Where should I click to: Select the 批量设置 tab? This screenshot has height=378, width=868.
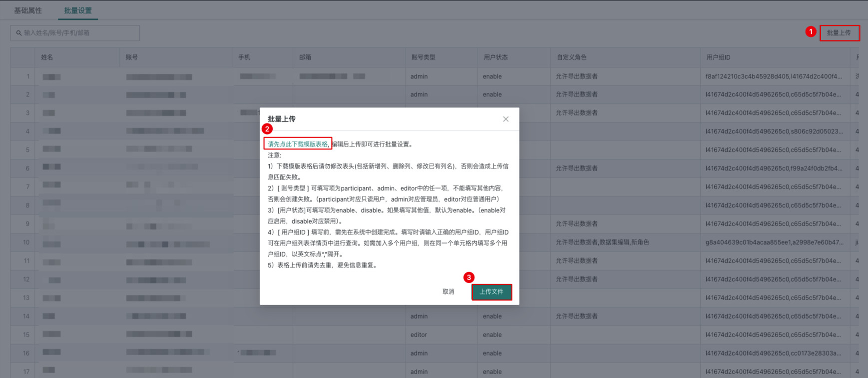point(78,10)
